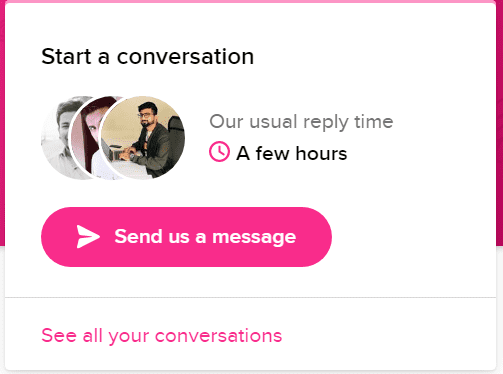Screen dimensions: 503x374
Task: Click the paper plane send icon
Action: [x=88, y=237]
